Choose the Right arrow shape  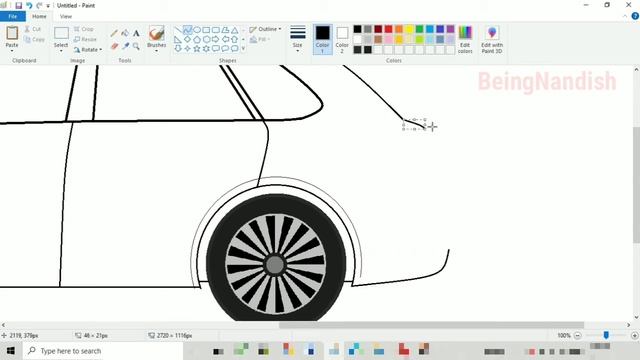216,40
